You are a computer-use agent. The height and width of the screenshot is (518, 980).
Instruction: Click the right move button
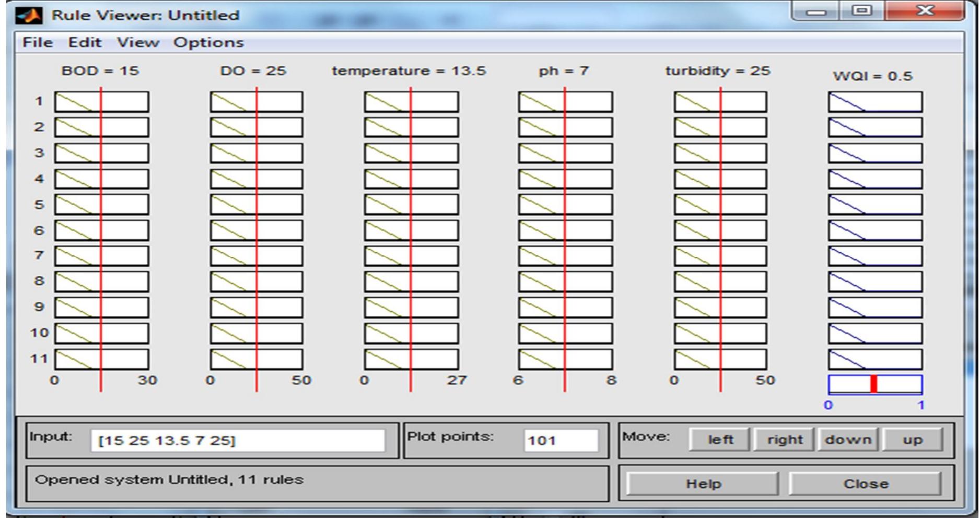pos(784,440)
